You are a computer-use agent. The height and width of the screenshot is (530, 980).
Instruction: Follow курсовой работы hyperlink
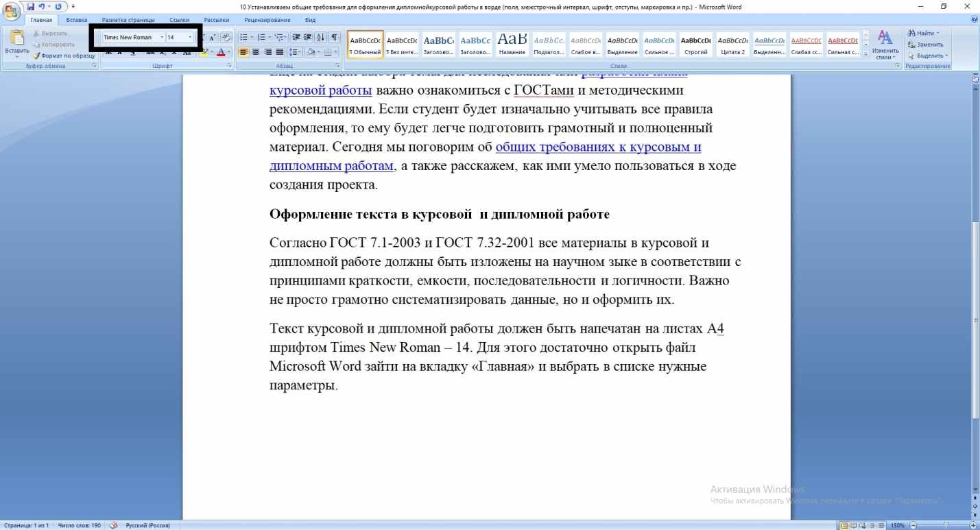pyautogui.click(x=321, y=90)
